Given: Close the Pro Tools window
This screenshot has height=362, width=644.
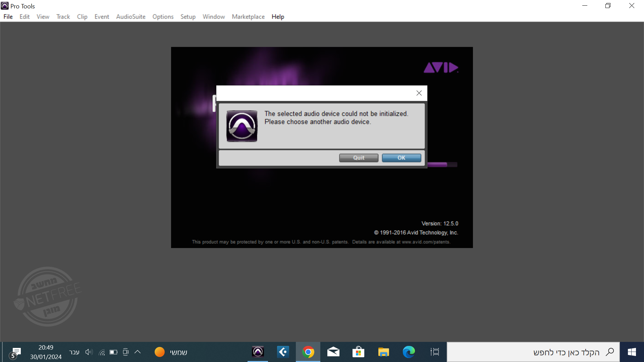Looking at the screenshot, I should click(632, 6).
